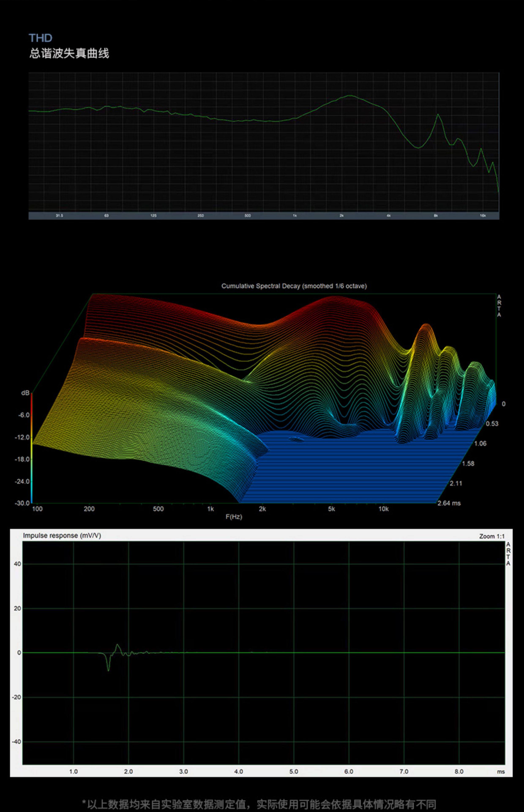This screenshot has width=524, height=812.
Task: Click the 总谐波失真曲线 subtitle
Action: 69,53
